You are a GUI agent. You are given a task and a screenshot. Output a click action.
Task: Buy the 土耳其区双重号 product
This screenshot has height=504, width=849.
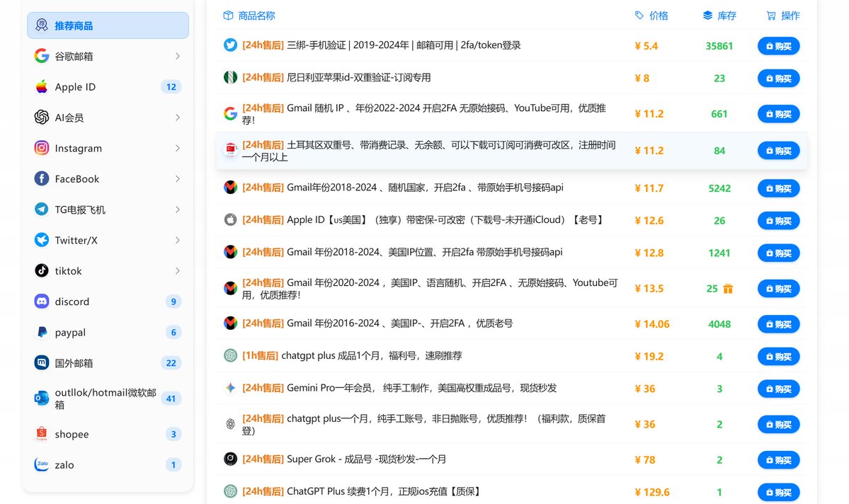[779, 151]
